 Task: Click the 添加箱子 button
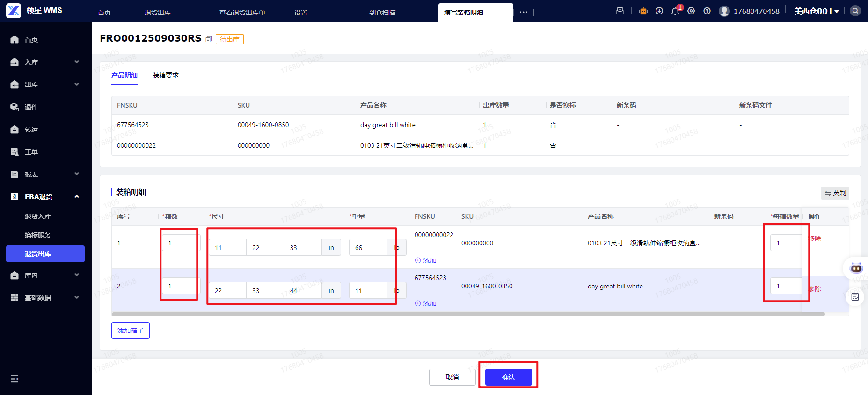click(131, 330)
